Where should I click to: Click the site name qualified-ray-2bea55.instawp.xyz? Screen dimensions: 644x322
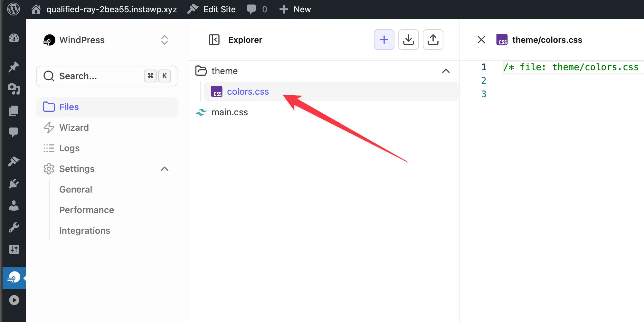coord(111,9)
